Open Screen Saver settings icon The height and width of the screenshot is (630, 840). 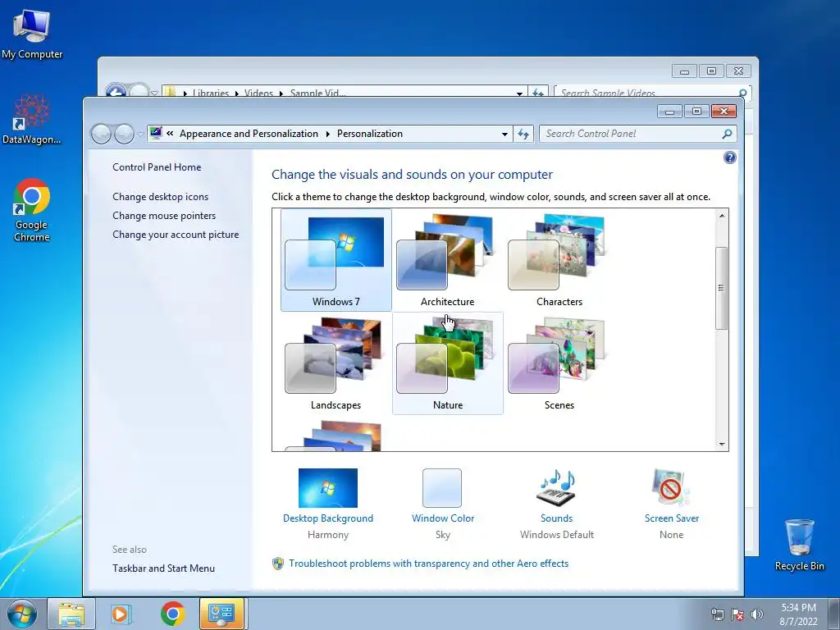point(671,487)
